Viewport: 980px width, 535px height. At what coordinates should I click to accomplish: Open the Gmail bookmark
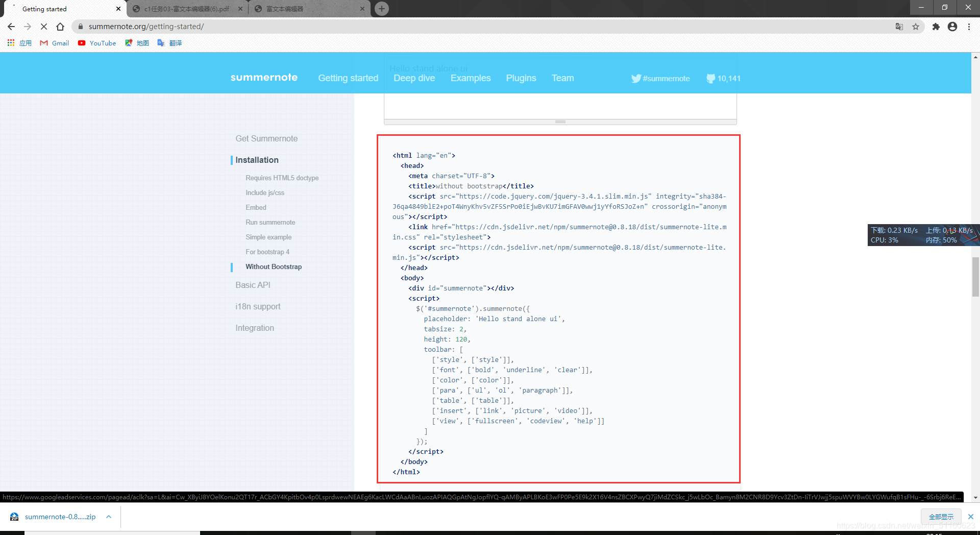(55, 43)
